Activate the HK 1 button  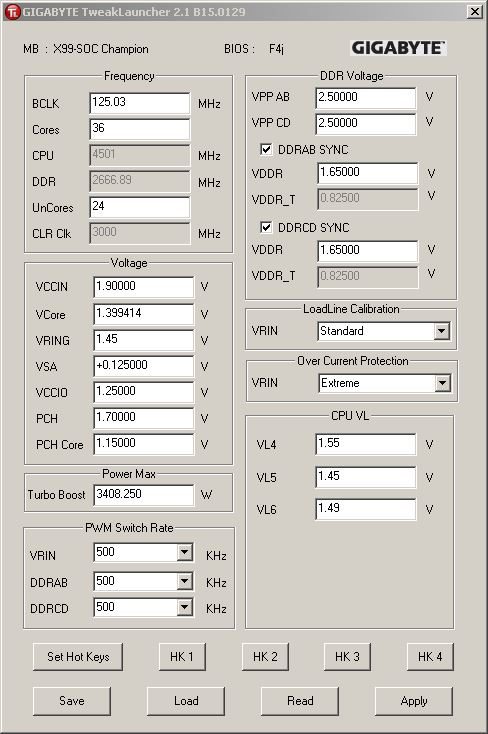pyautogui.click(x=182, y=657)
